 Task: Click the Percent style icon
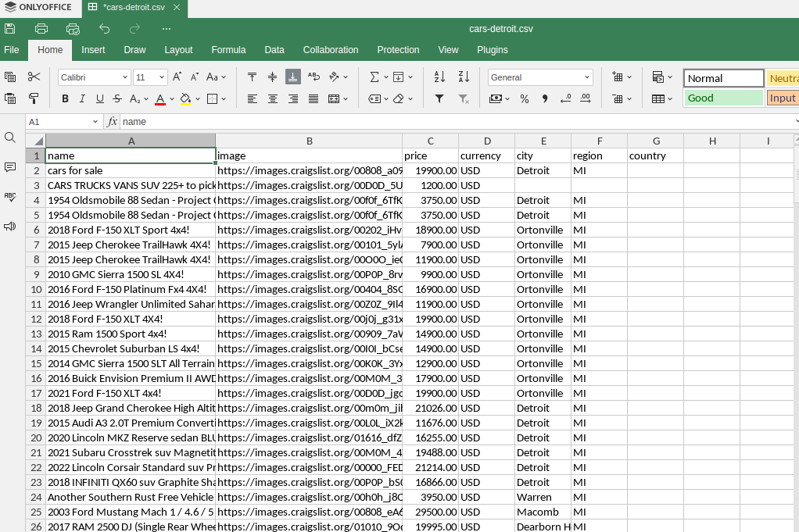point(525,98)
